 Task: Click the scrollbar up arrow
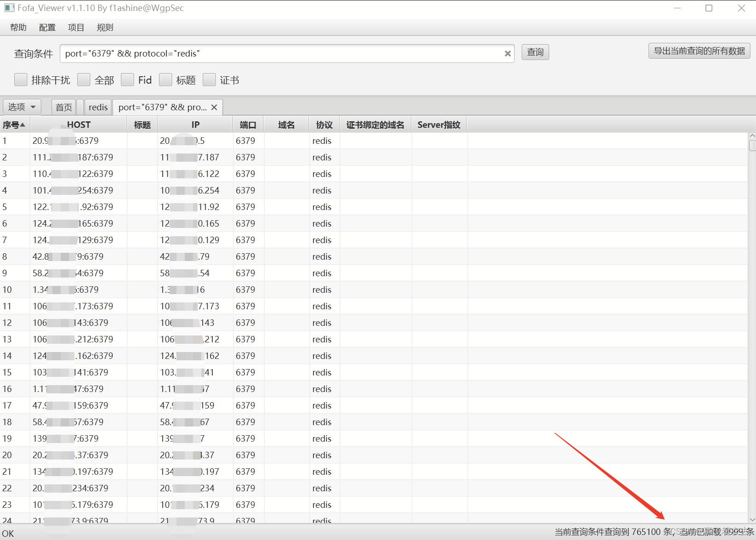point(751,135)
